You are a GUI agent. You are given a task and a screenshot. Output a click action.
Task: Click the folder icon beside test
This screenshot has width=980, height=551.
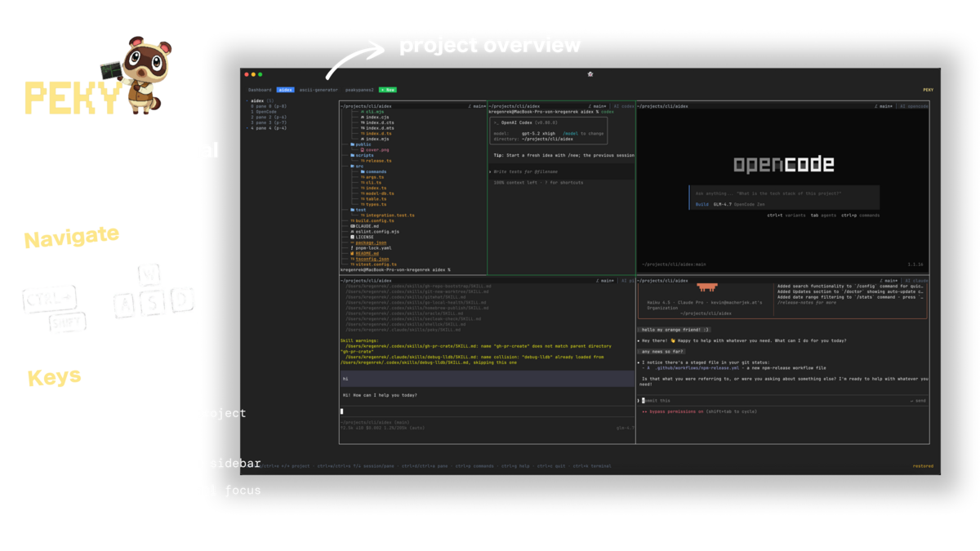click(353, 210)
